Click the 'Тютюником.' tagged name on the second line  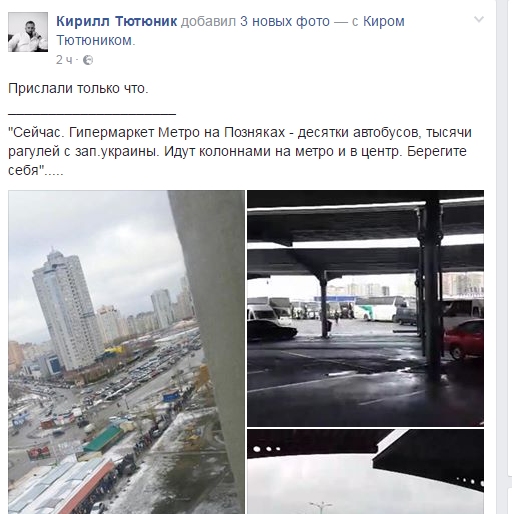96,40
